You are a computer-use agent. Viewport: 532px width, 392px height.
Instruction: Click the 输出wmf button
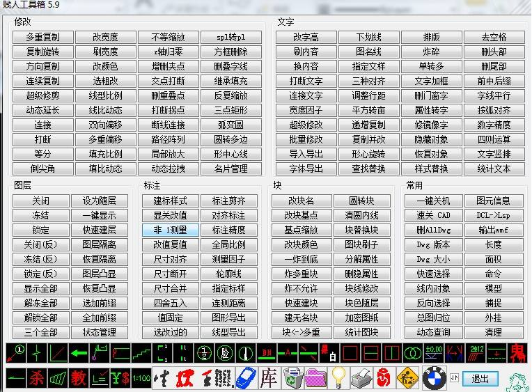click(x=493, y=230)
